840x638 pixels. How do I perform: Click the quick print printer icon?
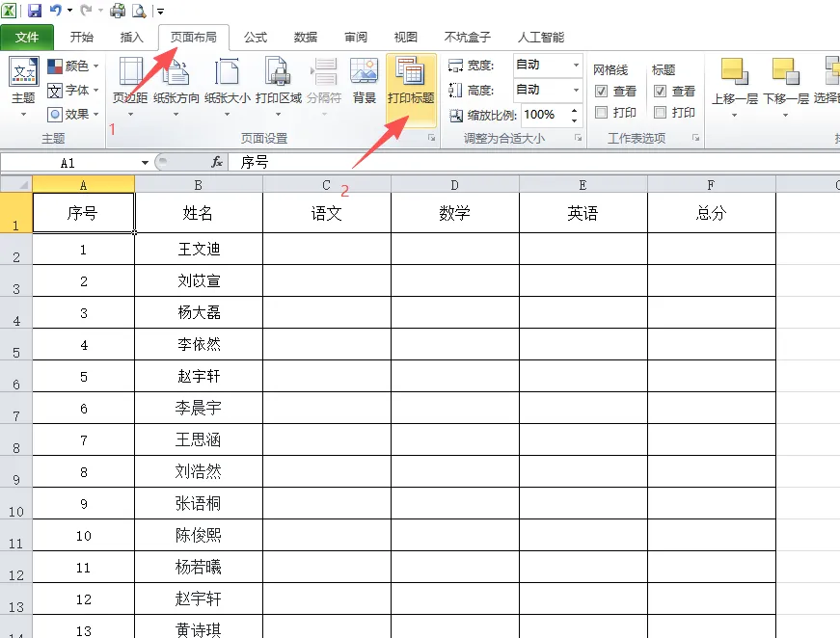click(118, 11)
